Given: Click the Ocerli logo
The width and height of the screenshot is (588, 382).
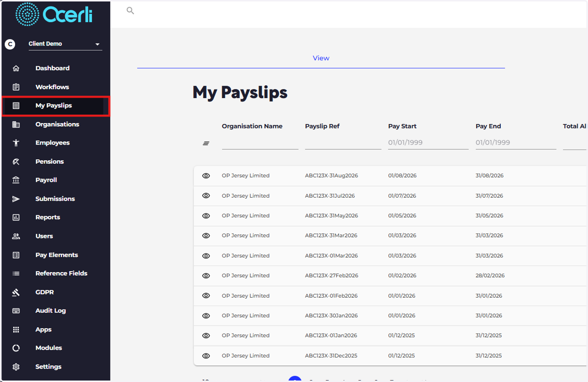Looking at the screenshot, I should point(54,14).
